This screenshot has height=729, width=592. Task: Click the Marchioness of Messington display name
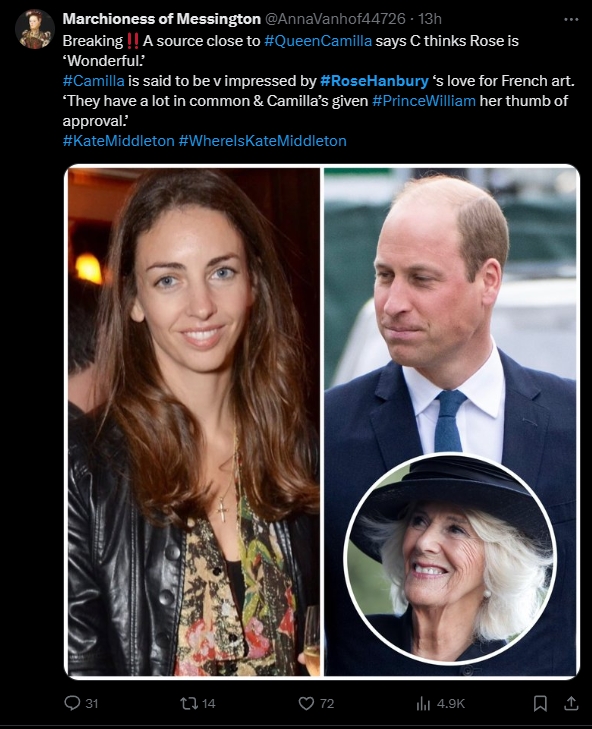click(x=161, y=19)
